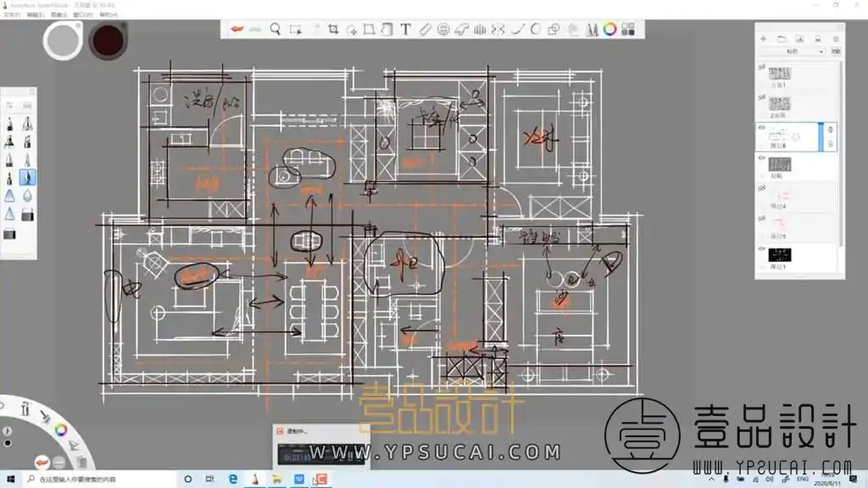This screenshot has width=868, height=488.
Task: Add a layer group folder
Action: [x=782, y=39]
